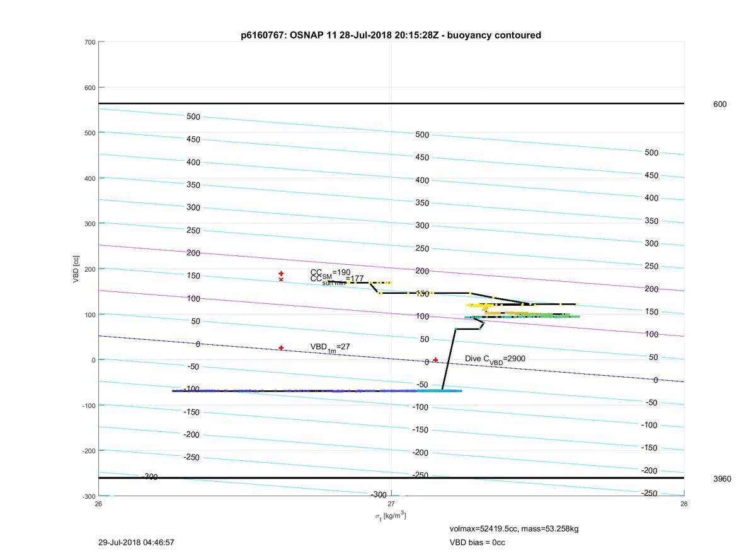Click the "Dive C VBD=2900" annotation

tap(495, 359)
